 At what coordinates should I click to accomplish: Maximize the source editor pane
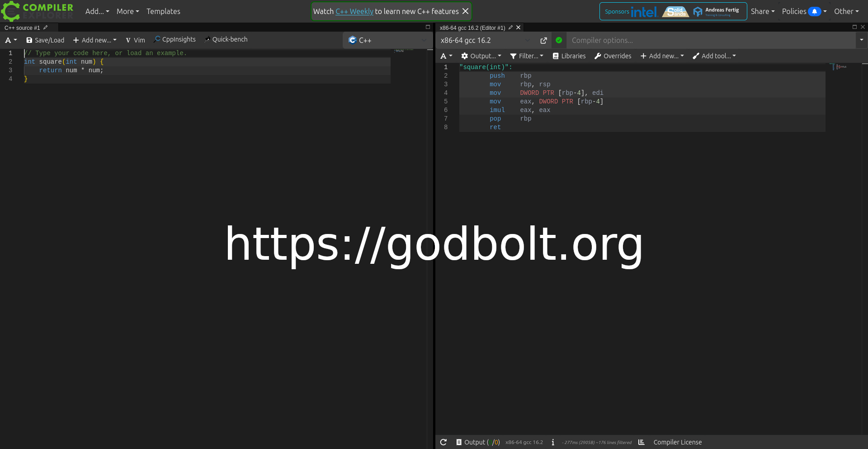[428, 27]
